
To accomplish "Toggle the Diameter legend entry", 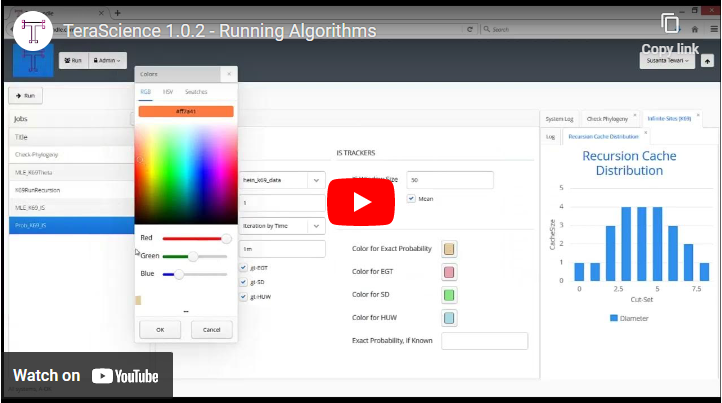I will click(x=629, y=318).
